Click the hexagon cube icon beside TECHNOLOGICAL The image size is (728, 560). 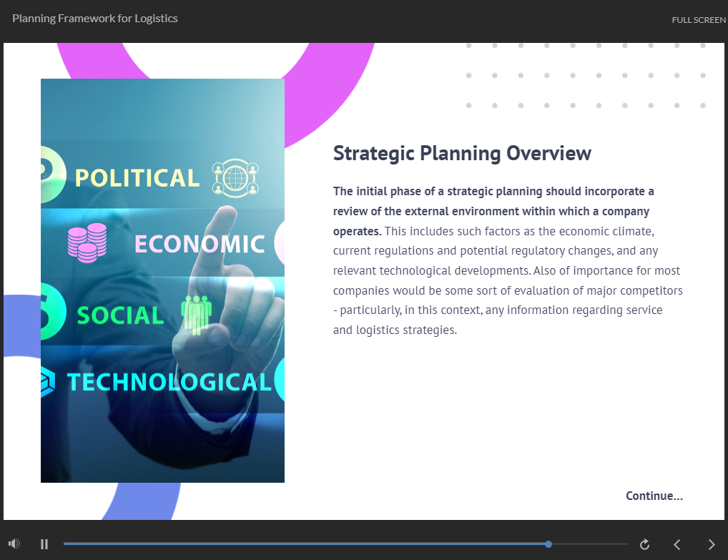(49, 380)
